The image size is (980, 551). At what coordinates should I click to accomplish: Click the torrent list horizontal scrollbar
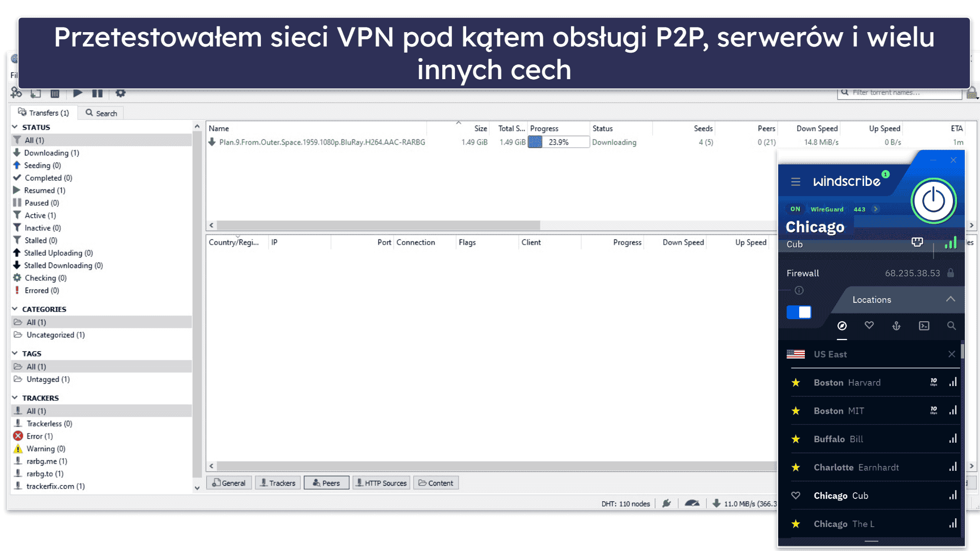[378, 225]
